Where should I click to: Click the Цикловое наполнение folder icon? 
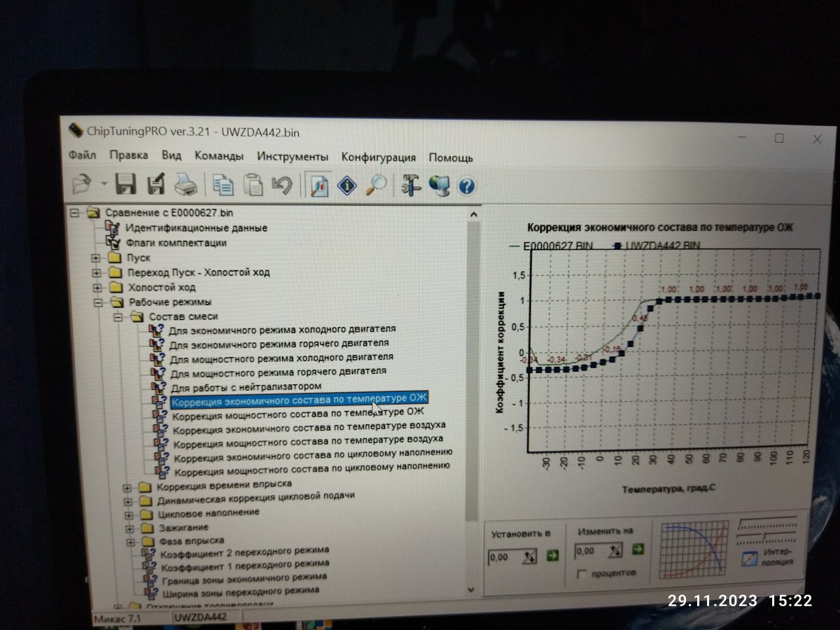point(146,513)
